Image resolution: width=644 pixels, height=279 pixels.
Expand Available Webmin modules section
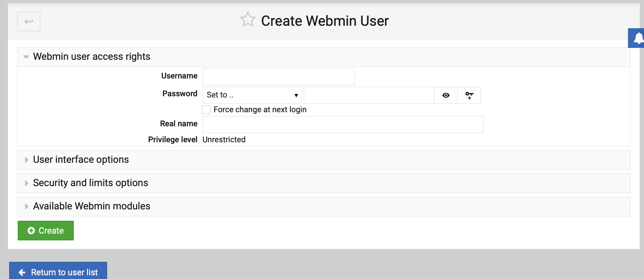pyautogui.click(x=324, y=206)
